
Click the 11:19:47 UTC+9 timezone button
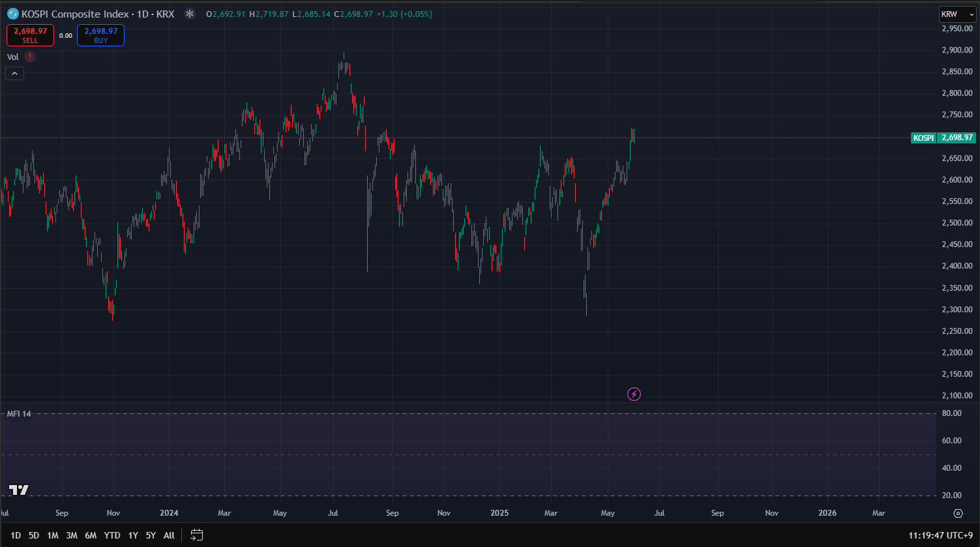(x=939, y=535)
